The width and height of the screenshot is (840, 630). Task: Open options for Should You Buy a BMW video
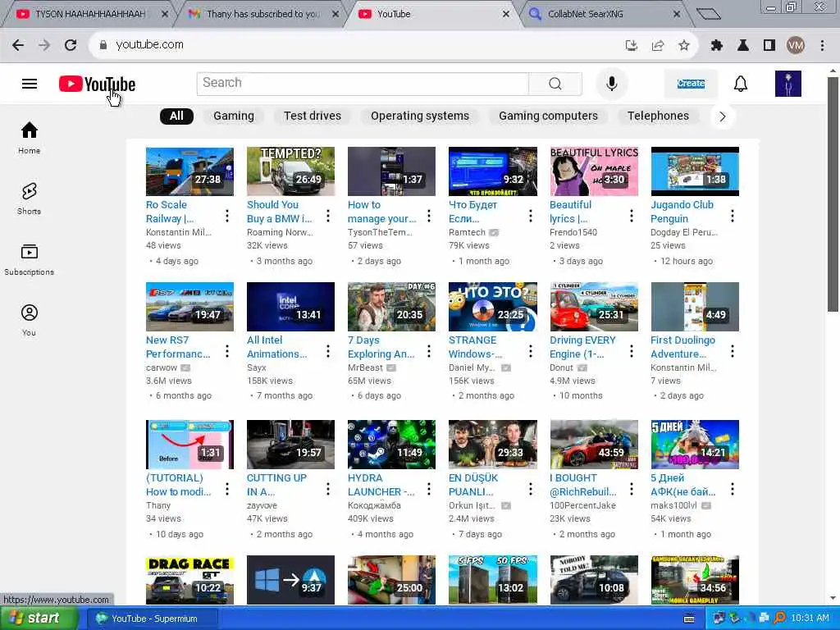(x=328, y=216)
